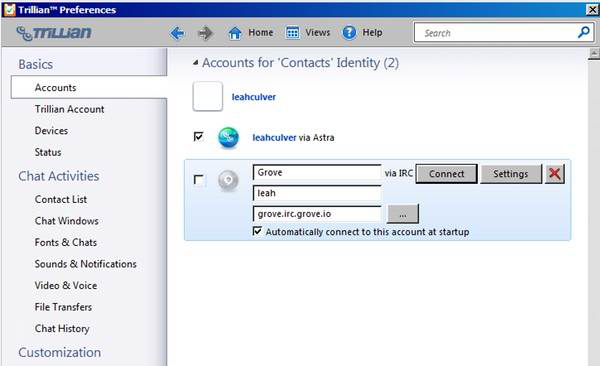Click the scrollbar up arrow
Viewport: 600px width, 366px height.
[594, 54]
